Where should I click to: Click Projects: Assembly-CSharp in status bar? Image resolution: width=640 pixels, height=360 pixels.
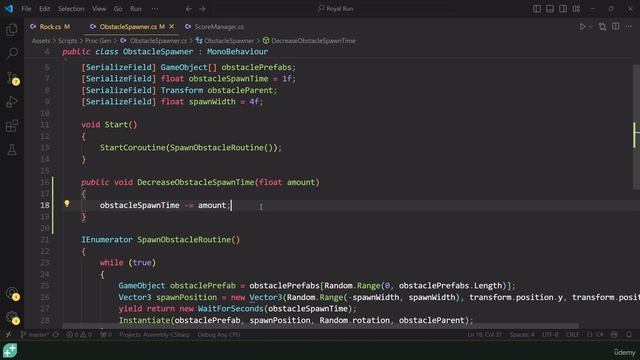154,334
